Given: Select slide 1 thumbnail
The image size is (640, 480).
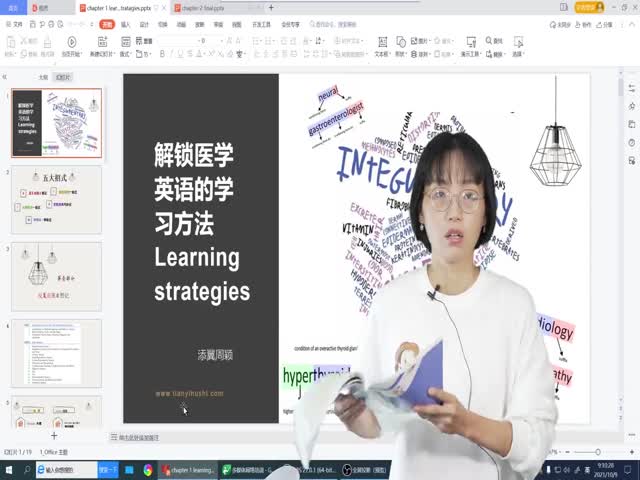Looking at the screenshot, I should (56, 123).
